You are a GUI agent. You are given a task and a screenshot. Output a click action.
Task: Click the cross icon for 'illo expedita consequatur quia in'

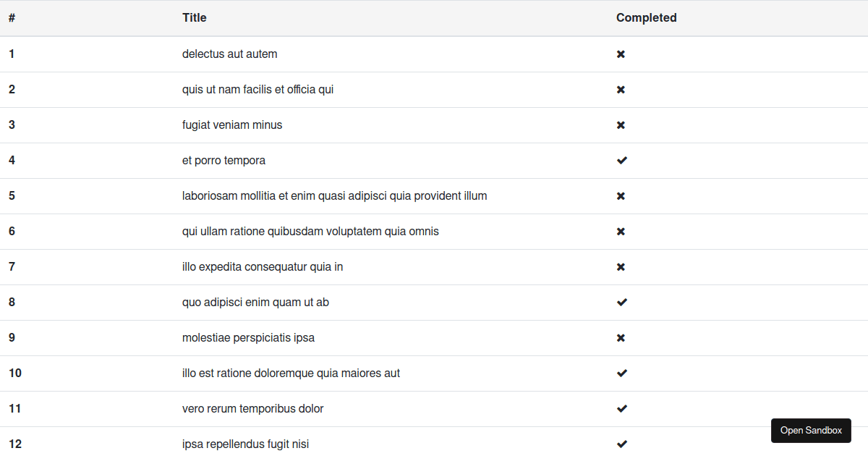tap(621, 266)
